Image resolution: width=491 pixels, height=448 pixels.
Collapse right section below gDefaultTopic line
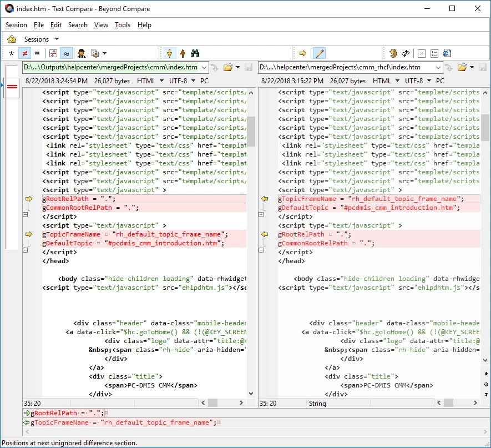[261, 215]
